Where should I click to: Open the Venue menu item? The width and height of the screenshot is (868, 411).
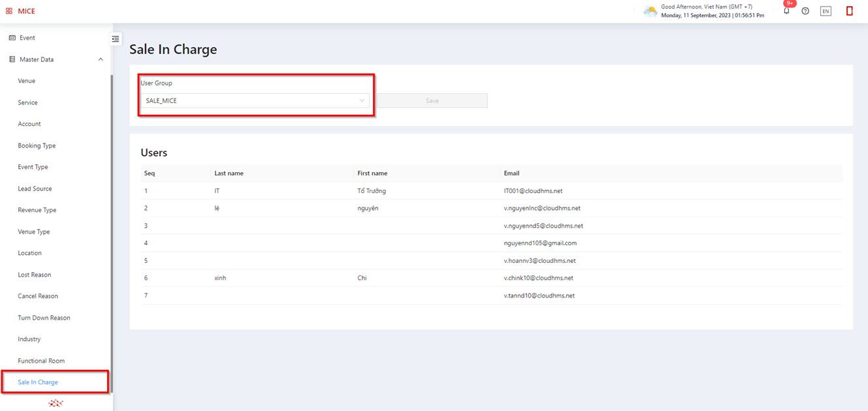[x=27, y=81]
